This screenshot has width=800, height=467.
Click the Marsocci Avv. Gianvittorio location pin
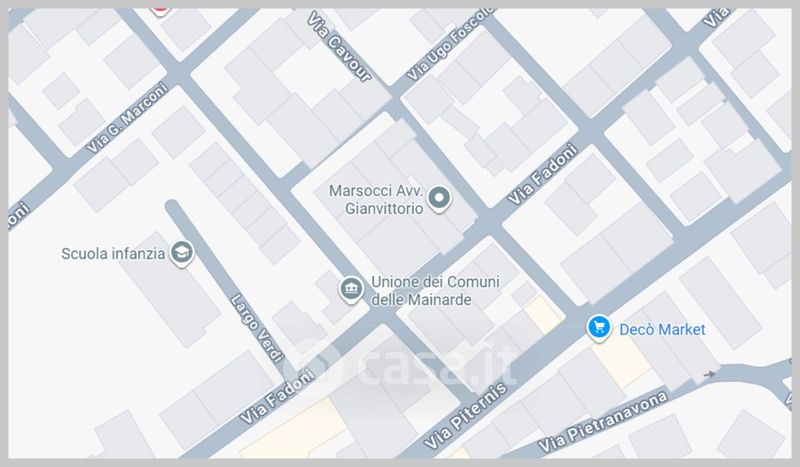(439, 199)
